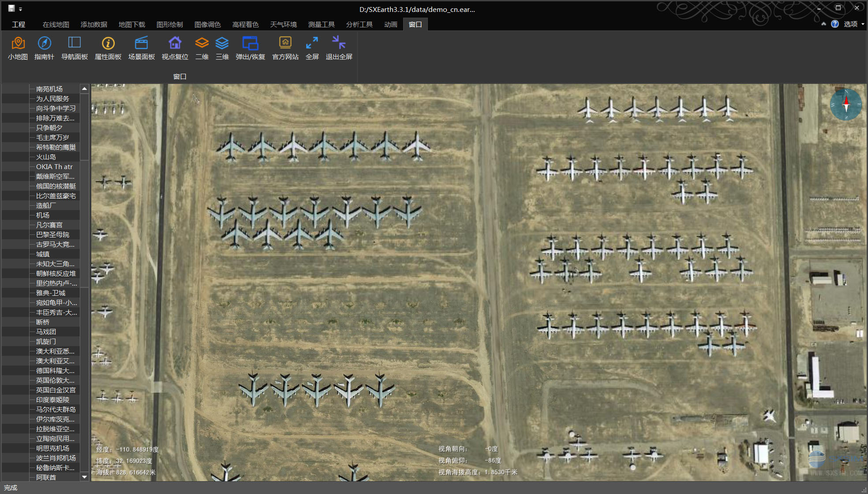
Task: Open the 工程 project menu
Action: point(19,24)
